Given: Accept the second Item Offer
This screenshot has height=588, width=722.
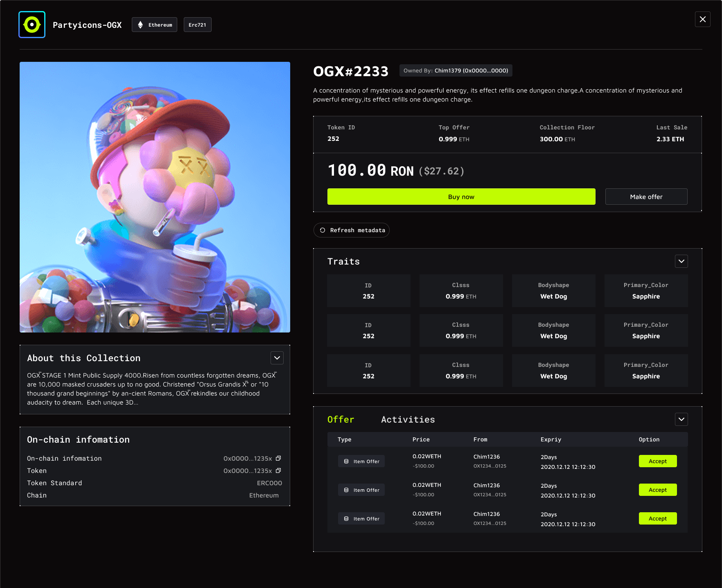Looking at the screenshot, I should [658, 490].
